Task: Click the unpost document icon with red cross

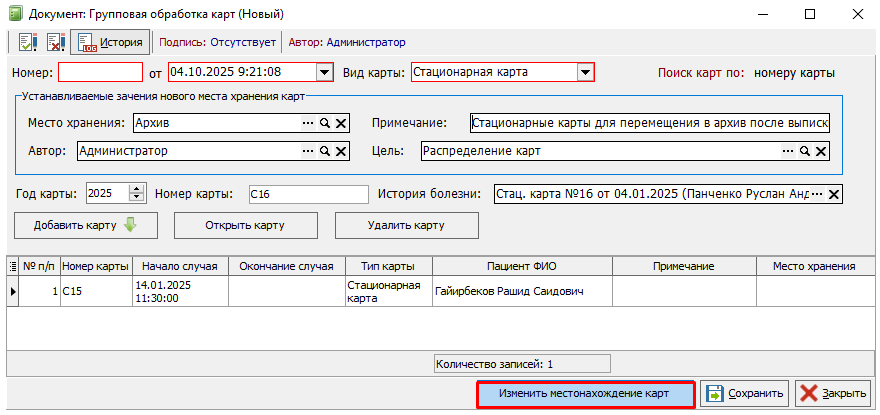Action: [x=56, y=43]
